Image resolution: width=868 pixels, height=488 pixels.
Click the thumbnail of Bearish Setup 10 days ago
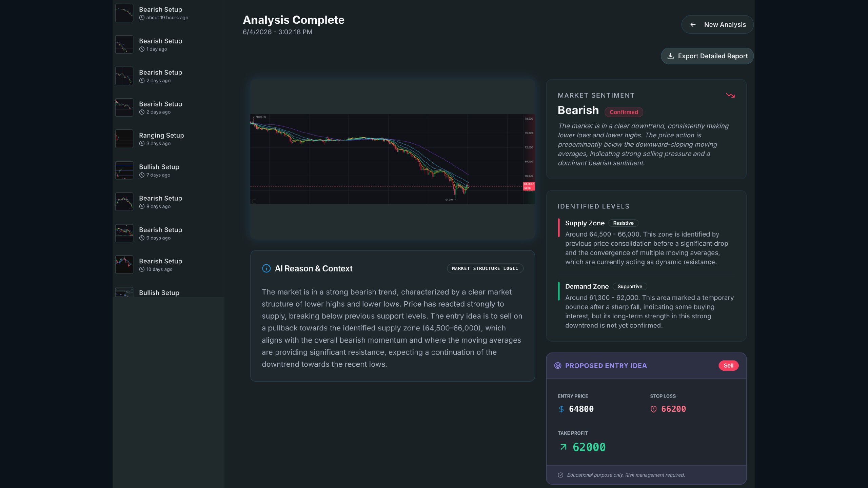pyautogui.click(x=124, y=265)
